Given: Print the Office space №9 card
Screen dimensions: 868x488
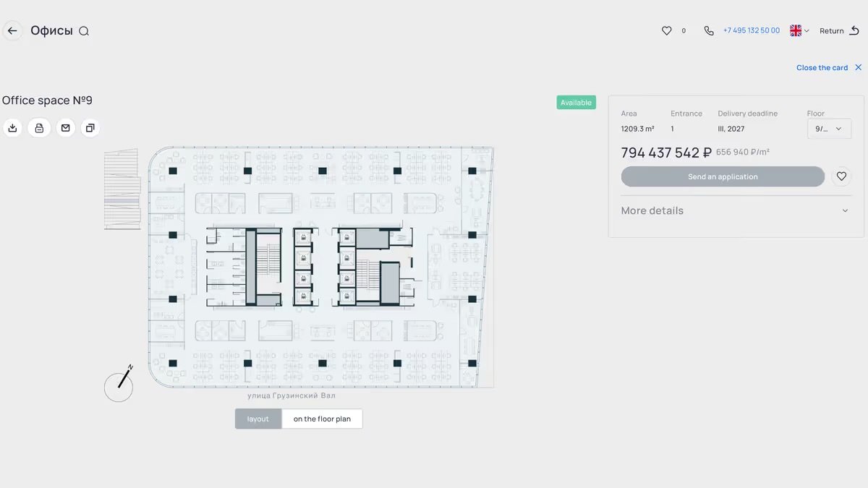Looking at the screenshot, I should [39, 128].
